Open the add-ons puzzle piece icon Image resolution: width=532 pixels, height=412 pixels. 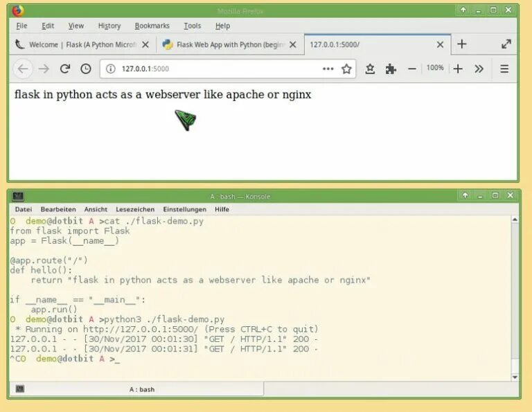391,69
